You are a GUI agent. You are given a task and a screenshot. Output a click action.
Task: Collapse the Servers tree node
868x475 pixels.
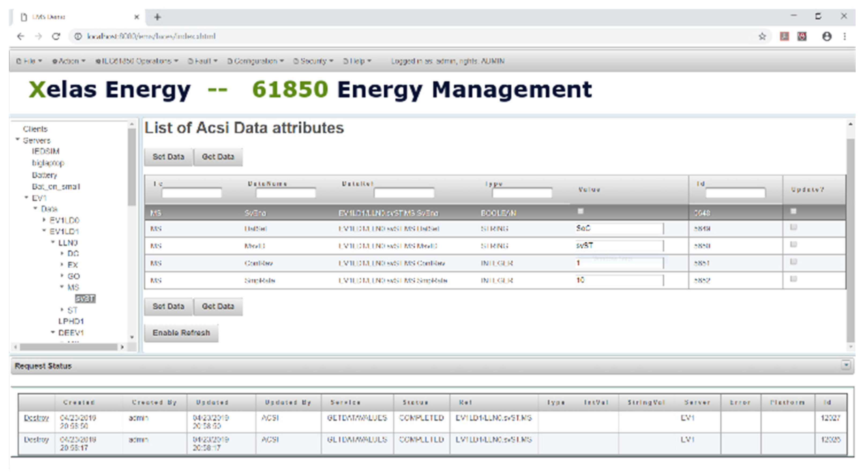pyautogui.click(x=18, y=139)
